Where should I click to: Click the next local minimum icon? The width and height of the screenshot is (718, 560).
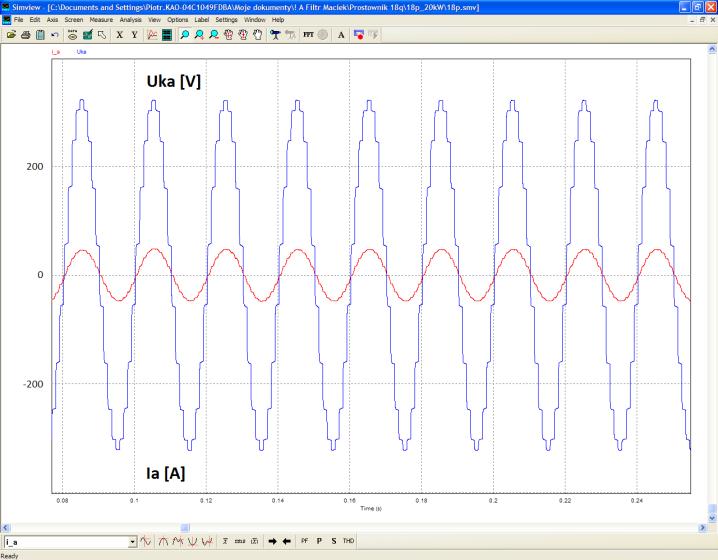[x=207, y=541]
